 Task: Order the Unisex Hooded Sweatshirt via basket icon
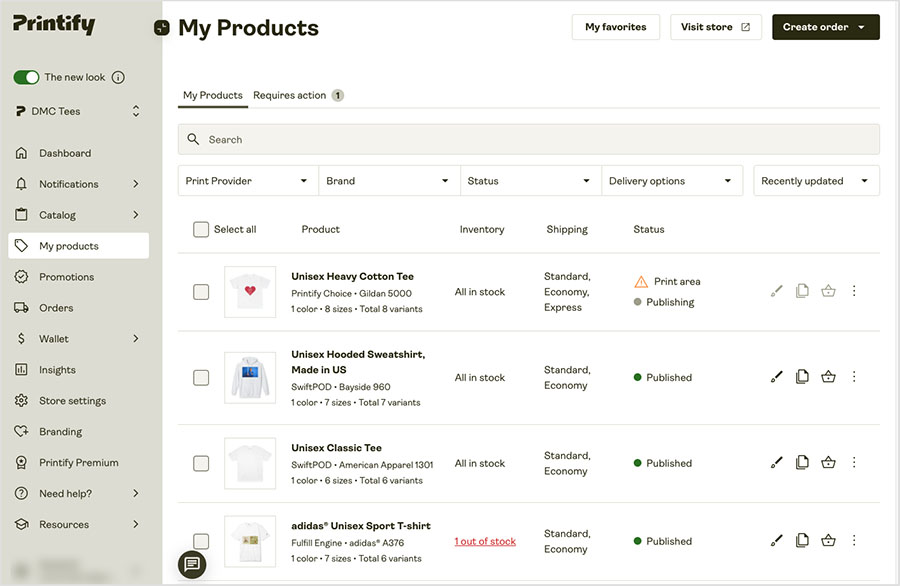click(x=828, y=377)
